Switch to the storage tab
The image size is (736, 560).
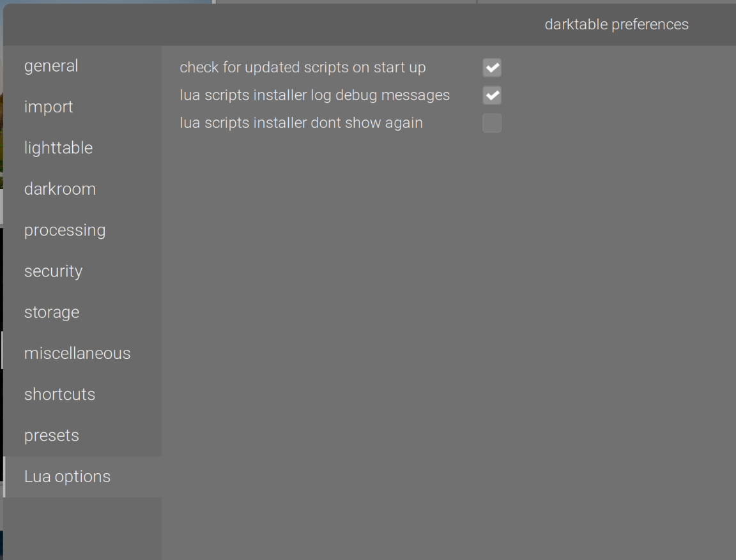52,312
